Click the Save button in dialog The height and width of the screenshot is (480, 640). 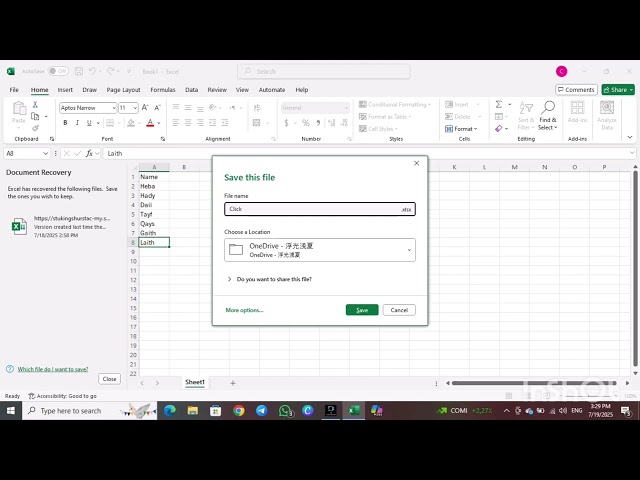coord(362,310)
